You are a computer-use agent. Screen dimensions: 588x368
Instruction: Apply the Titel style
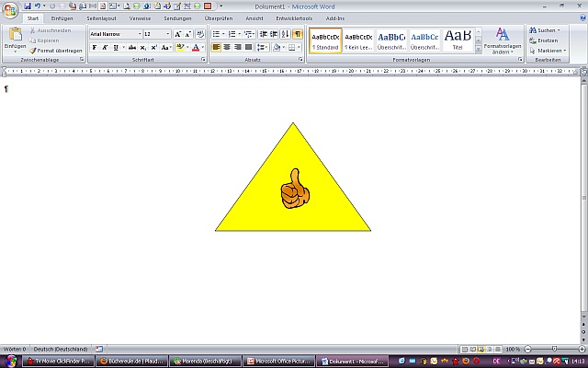[x=458, y=40]
